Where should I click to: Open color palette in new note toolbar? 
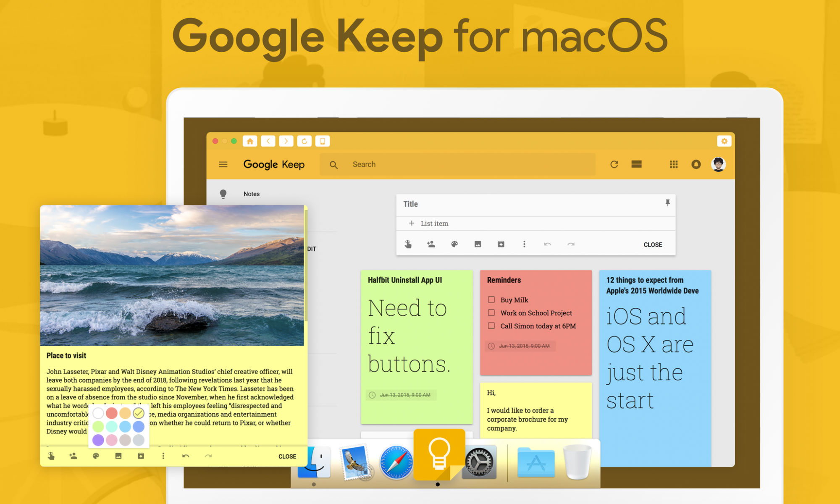tap(454, 244)
